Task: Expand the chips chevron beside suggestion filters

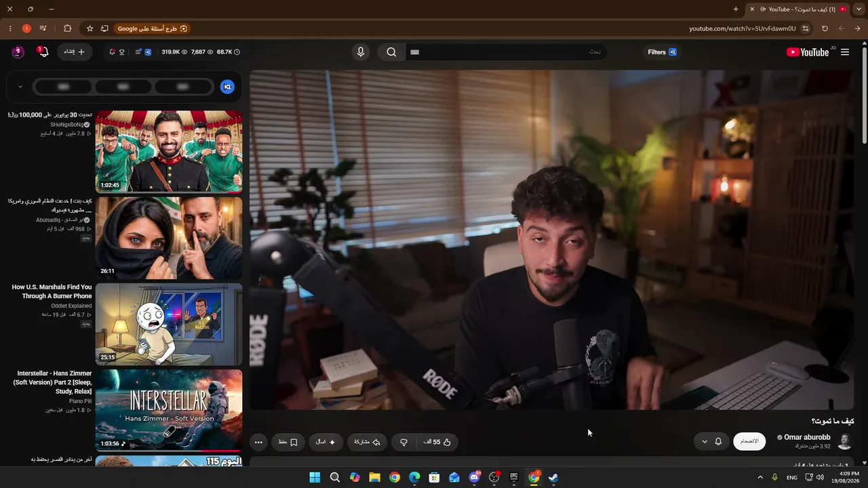Action: click(20, 87)
